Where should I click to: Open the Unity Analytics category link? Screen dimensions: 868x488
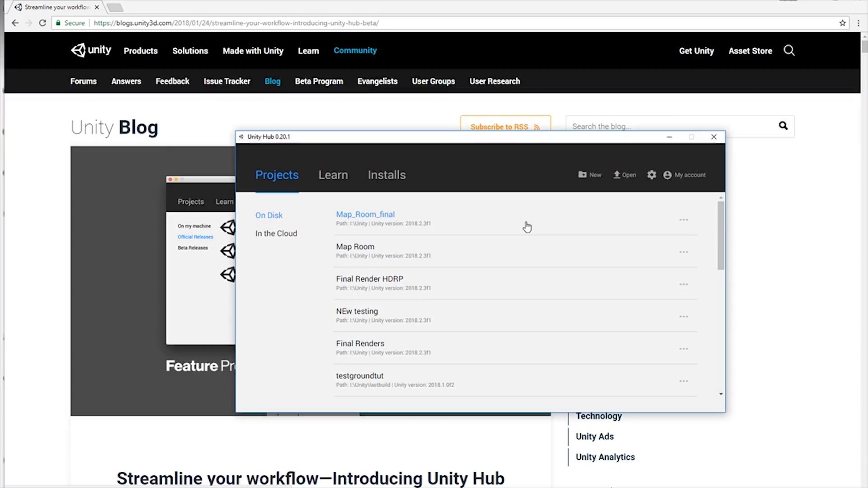pos(605,457)
